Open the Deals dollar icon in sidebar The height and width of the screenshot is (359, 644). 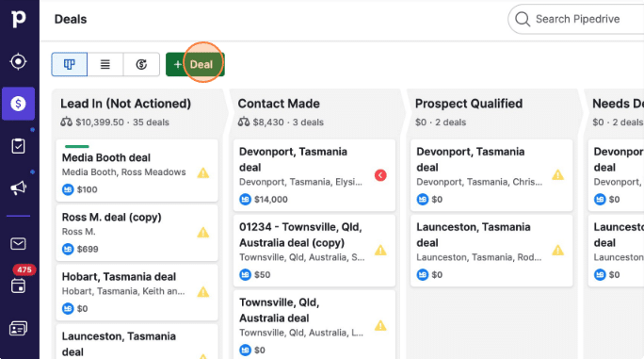tap(18, 104)
